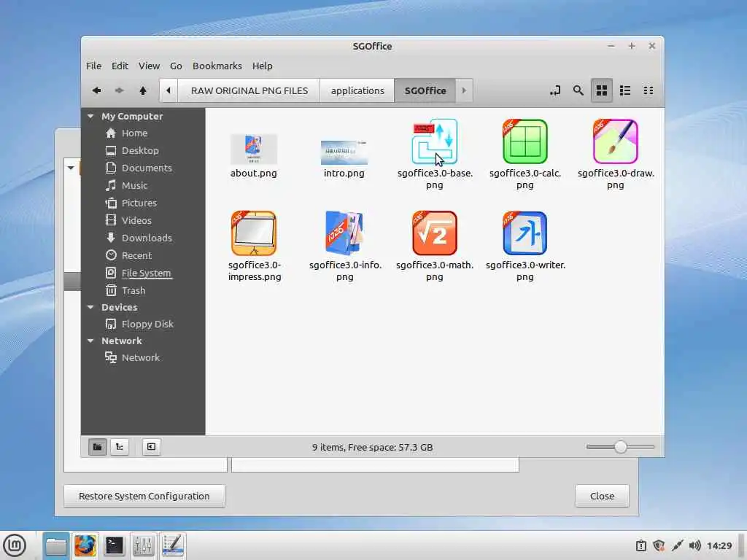Select the about.png file
Viewport: 747px width, 560px height.
coord(253,156)
